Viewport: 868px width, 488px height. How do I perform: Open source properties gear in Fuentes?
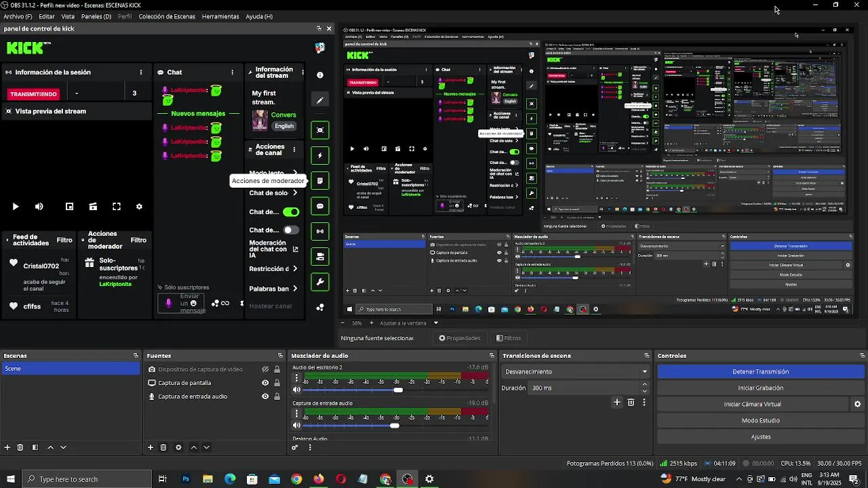point(178,447)
